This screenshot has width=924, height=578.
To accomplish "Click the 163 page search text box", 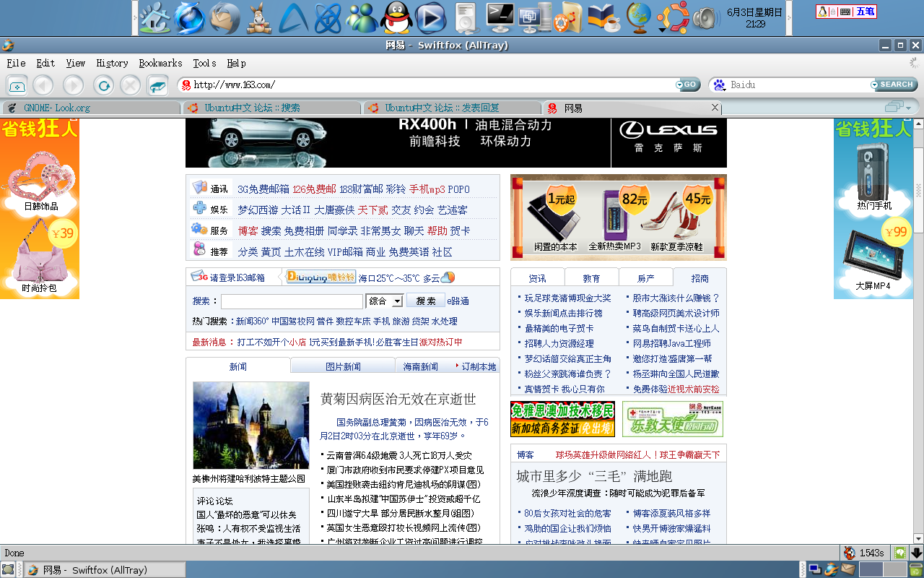I will pyautogui.click(x=292, y=301).
